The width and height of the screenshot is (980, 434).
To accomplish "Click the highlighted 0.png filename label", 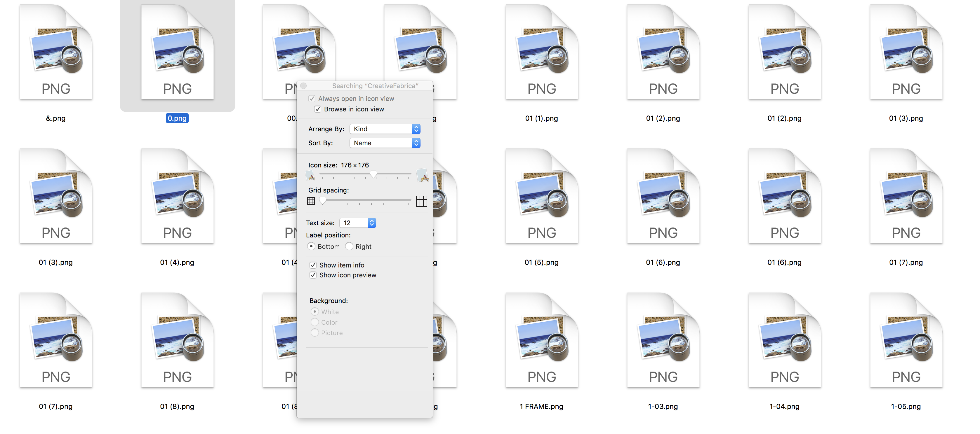I will point(177,118).
